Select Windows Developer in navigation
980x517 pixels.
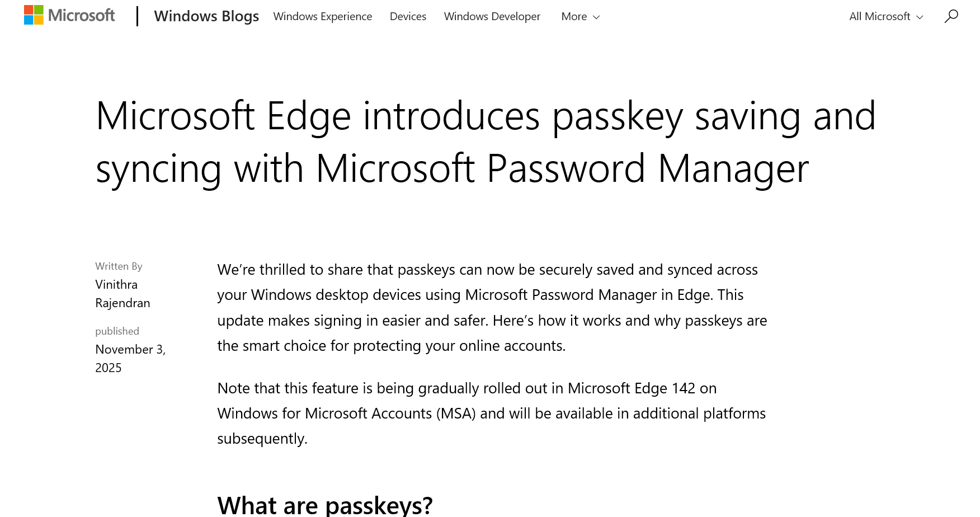pos(492,17)
